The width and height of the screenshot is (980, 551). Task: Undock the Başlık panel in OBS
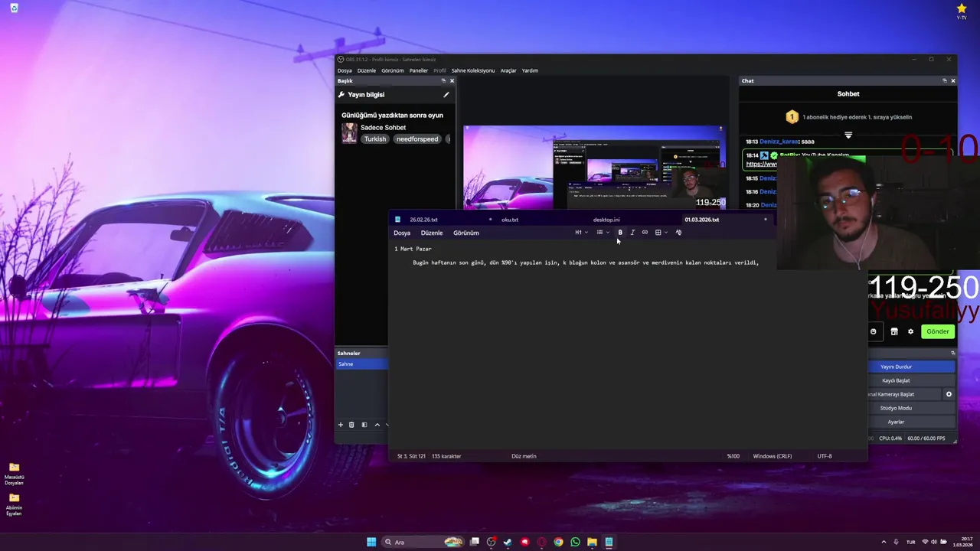click(443, 80)
